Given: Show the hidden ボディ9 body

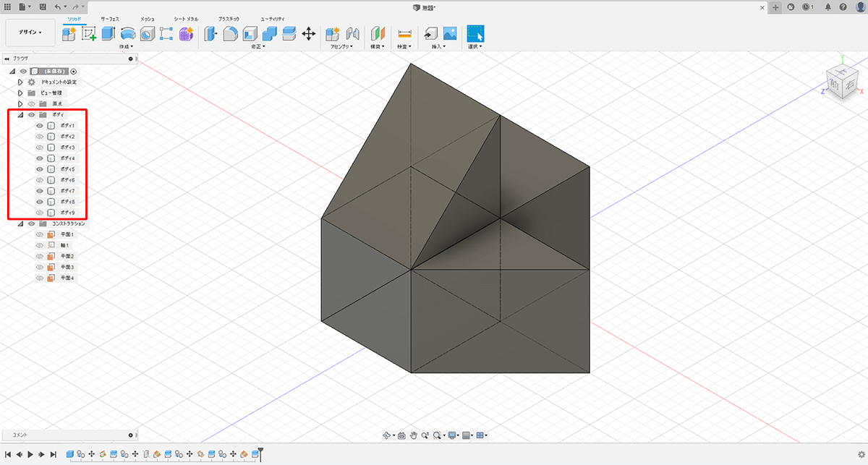Looking at the screenshot, I should click(40, 213).
